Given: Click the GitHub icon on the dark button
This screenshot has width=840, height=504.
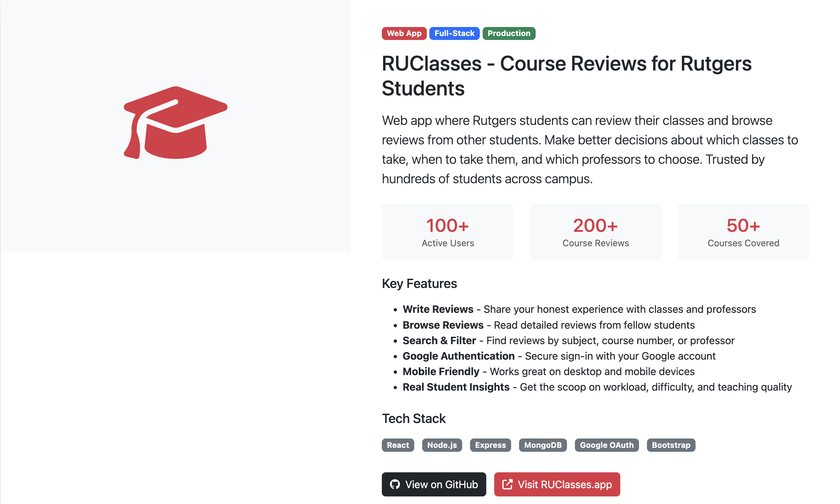Looking at the screenshot, I should [x=396, y=484].
